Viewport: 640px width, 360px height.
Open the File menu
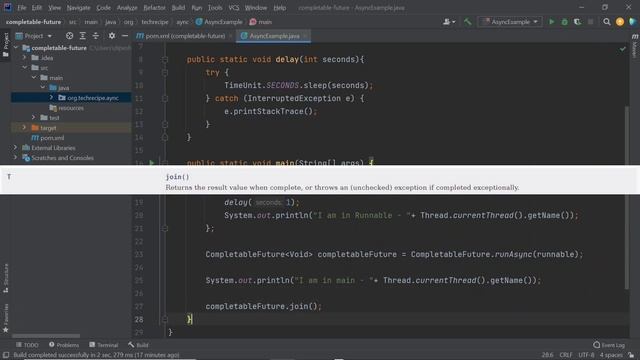(22, 7)
